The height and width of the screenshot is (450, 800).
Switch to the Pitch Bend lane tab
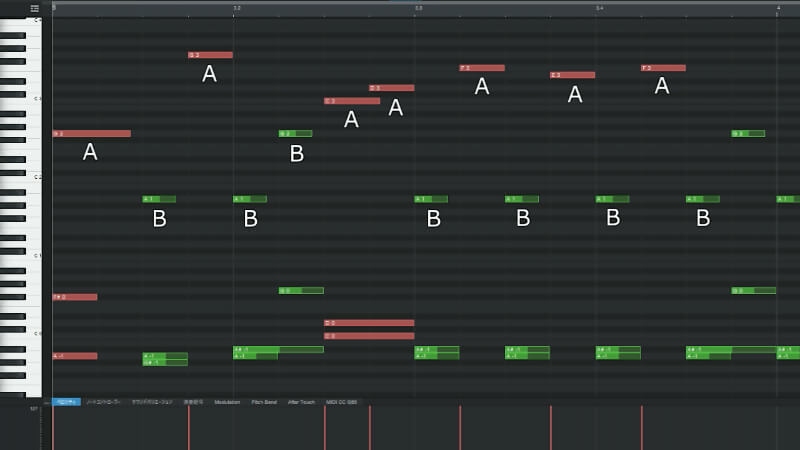(264, 402)
